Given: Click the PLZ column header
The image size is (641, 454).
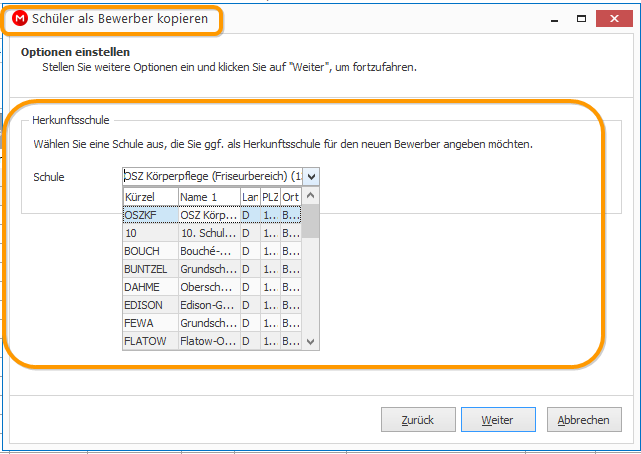Looking at the screenshot, I should 270,197.
